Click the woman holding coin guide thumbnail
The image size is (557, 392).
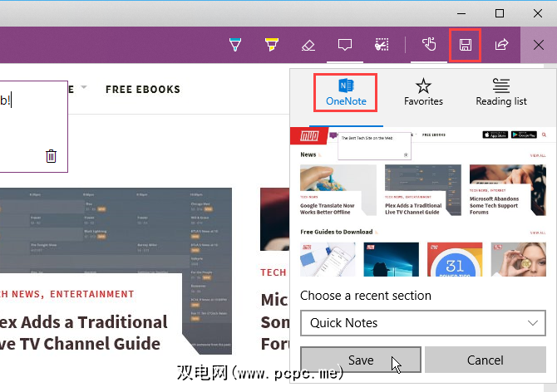(x=518, y=259)
